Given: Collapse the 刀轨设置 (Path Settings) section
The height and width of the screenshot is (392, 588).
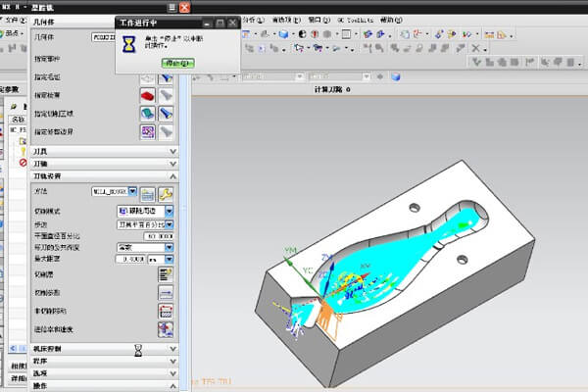Looking at the screenshot, I should pyautogui.click(x=172, y=175).
